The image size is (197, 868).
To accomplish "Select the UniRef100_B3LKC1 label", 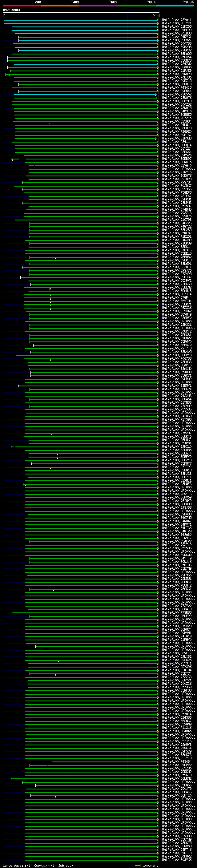I will coord(176,304).
